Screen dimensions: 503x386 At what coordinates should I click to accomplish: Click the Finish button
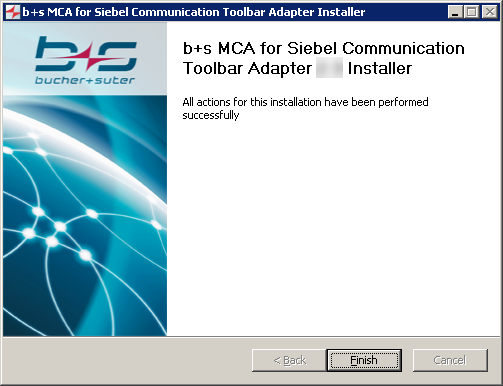tap(364, 360)
